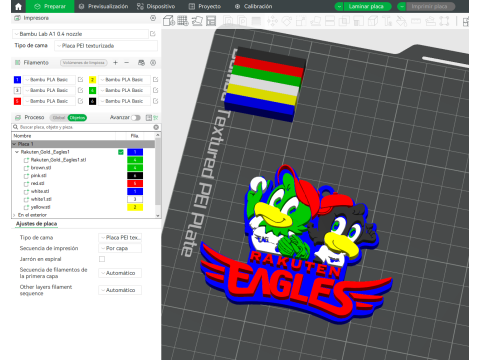Click the AMS sync filament icon
480x360 pixels.
coord(141,62)
